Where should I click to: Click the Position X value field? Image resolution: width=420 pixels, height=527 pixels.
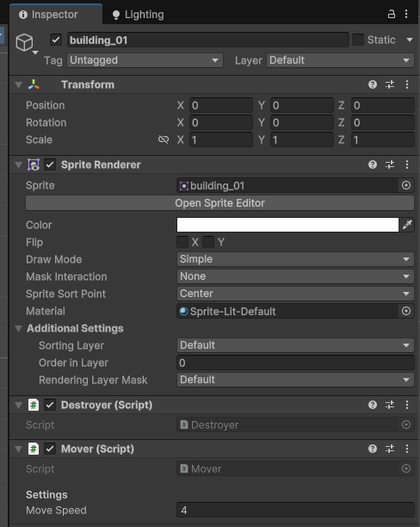pyautogui.click(x=221, y=105)
